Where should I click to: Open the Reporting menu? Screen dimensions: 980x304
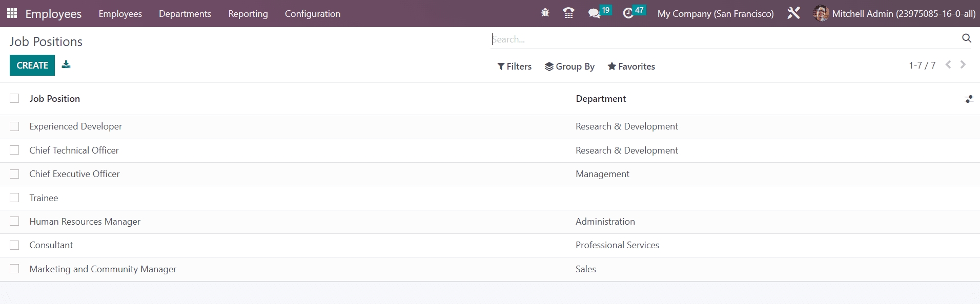point(248,14)
